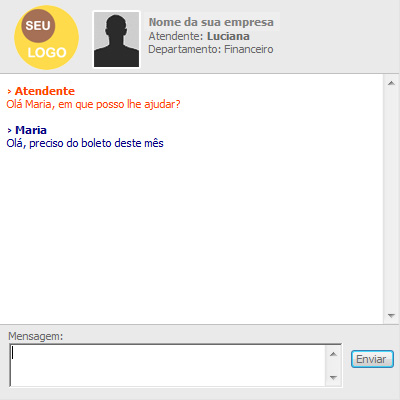
Task: Click the chat vertical scrollbar track
Action: click(391, 199)
